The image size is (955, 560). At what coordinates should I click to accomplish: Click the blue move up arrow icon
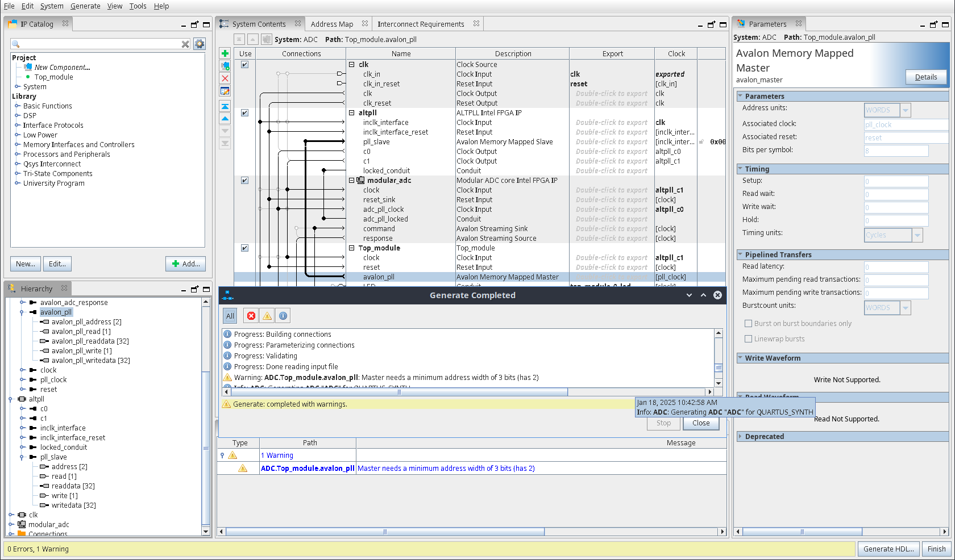point(225,119)
